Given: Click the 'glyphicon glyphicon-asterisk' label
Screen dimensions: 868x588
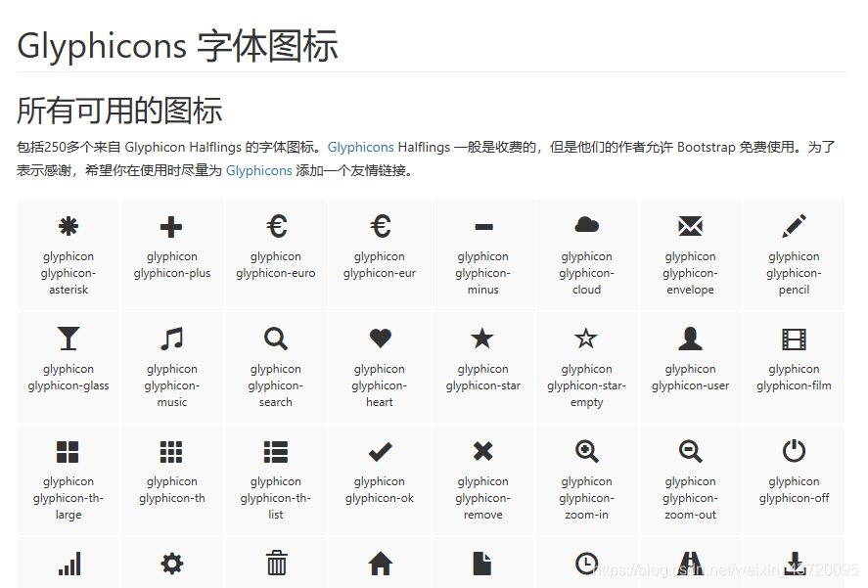Looking at the screenshot, I should pyautogui.click(x=69, y=273).
